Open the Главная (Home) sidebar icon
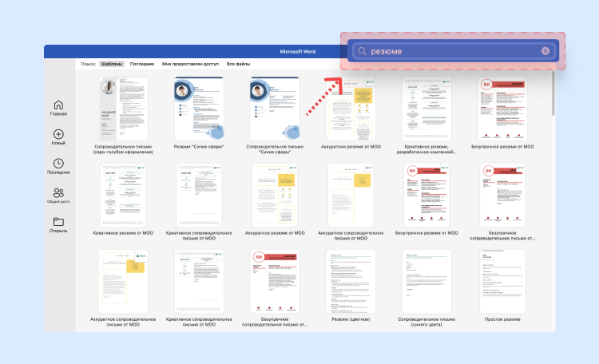 tap(58, 105)
